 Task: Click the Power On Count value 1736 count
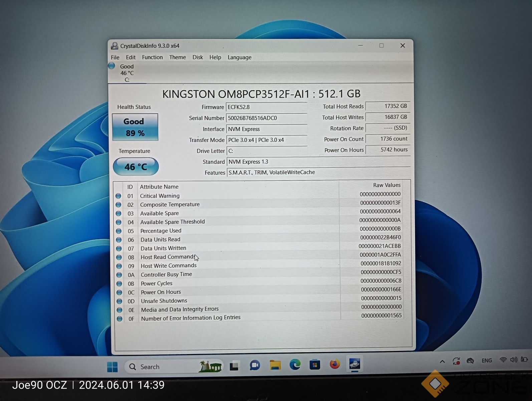388,139
